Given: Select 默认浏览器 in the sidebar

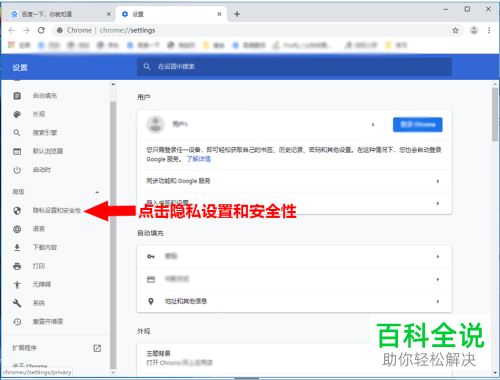Looking at the screenshot, I should point(48,151).
